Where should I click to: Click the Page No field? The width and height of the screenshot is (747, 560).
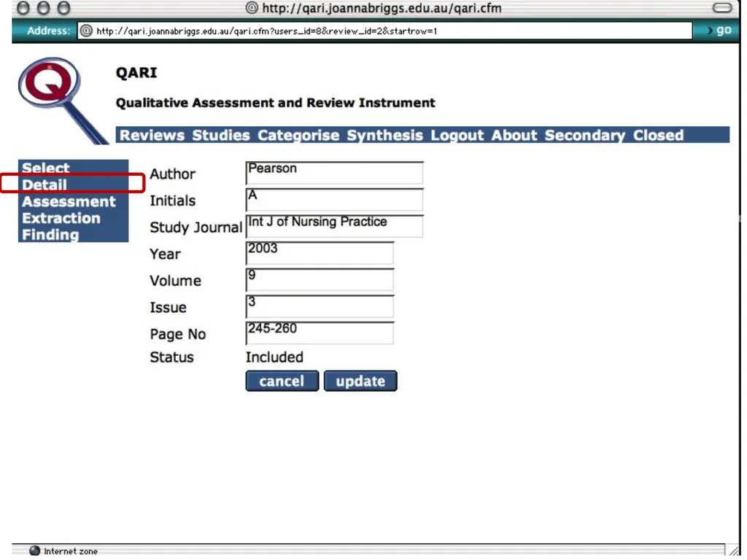(x=320, y=332)
